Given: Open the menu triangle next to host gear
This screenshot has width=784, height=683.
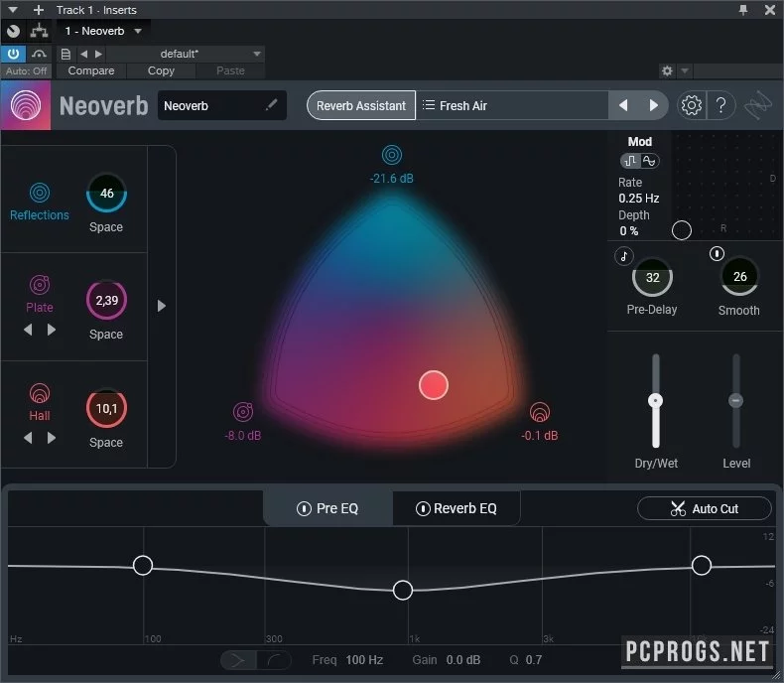Looking at the screenshot, I should pos(685,71).
